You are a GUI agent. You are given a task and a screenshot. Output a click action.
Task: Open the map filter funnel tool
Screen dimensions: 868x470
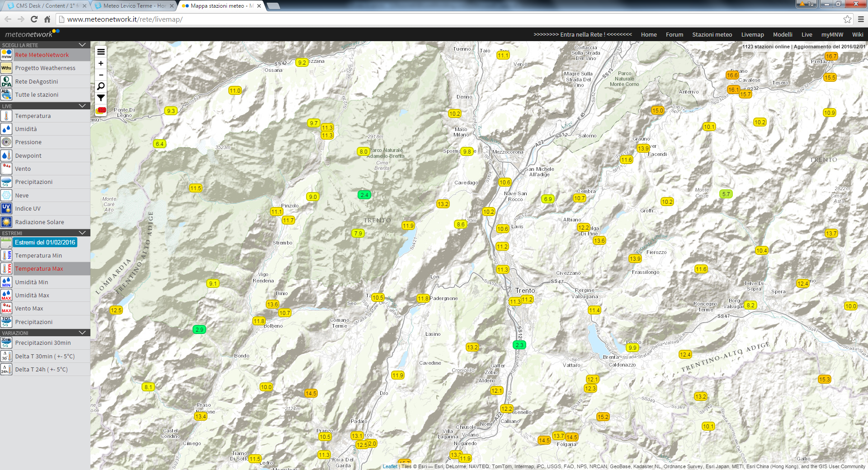[x=101, y=98]
